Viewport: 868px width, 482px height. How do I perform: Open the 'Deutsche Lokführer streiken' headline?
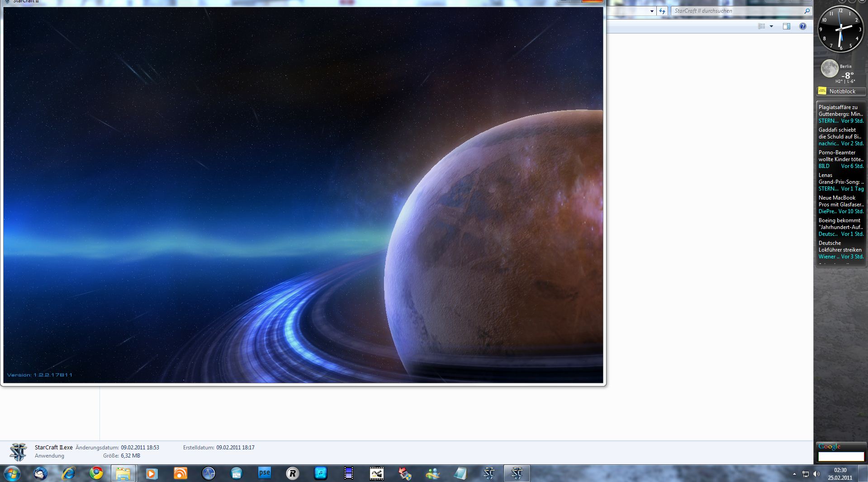tap(840, 246)
